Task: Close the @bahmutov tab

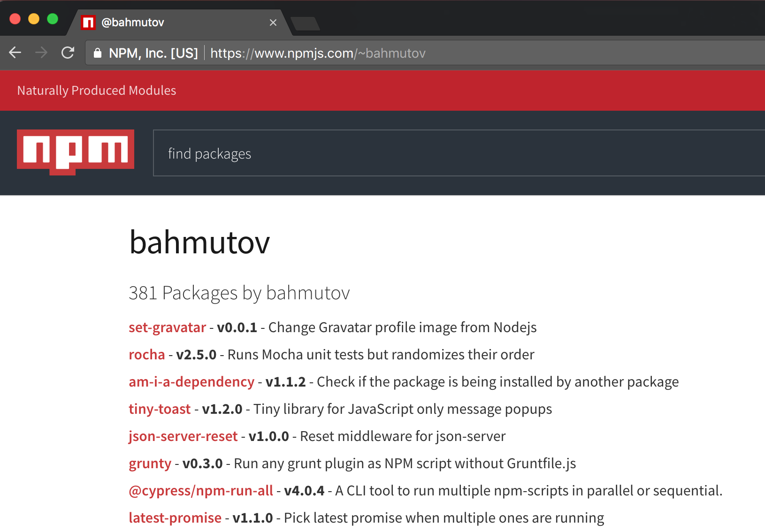Action: 273,23
